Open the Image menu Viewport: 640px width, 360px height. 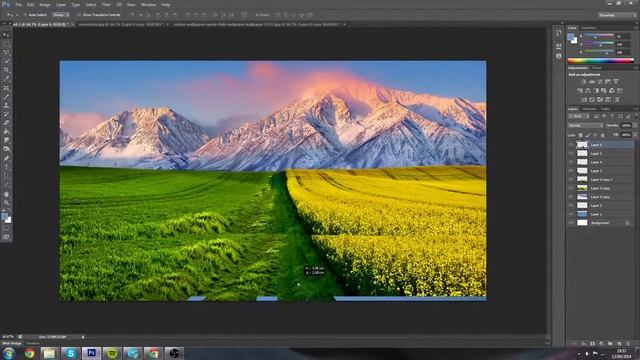tap(44, 4)
